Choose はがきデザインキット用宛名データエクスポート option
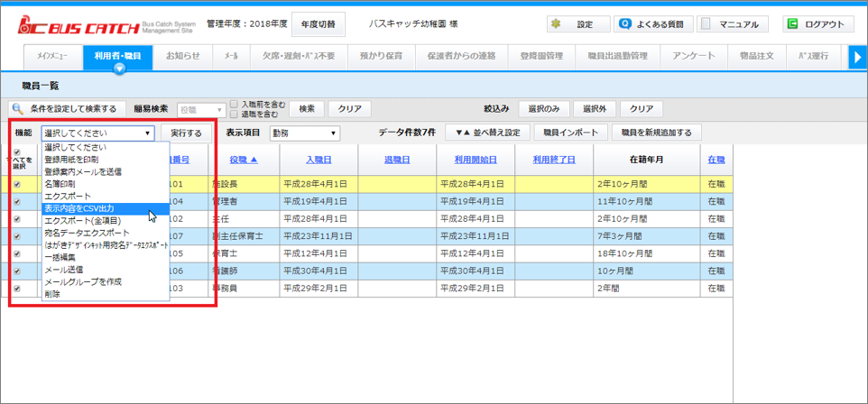Viewport: 868px width, 404px height. point(106,245)
